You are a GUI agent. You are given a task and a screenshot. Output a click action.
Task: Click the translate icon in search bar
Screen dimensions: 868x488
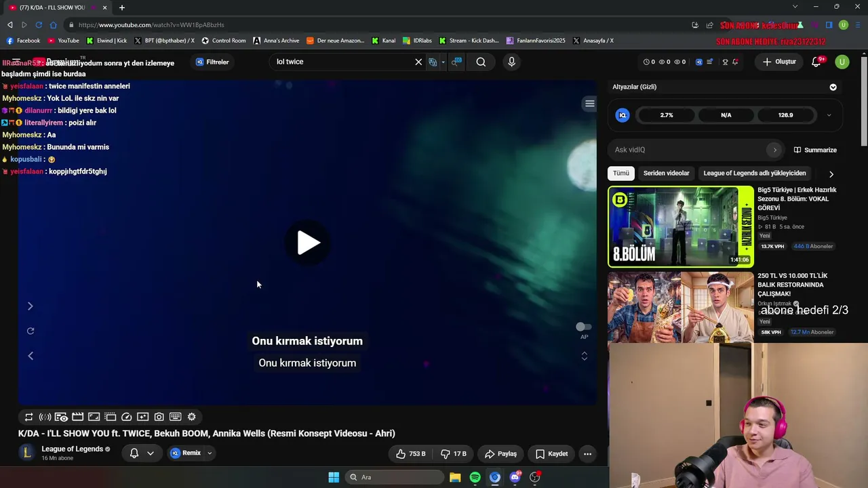(433, 62)
